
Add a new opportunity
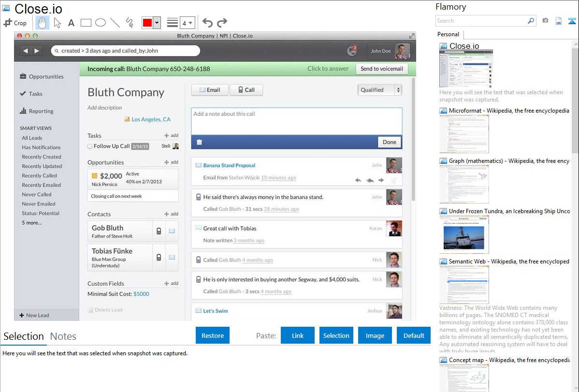coord(172,162)
